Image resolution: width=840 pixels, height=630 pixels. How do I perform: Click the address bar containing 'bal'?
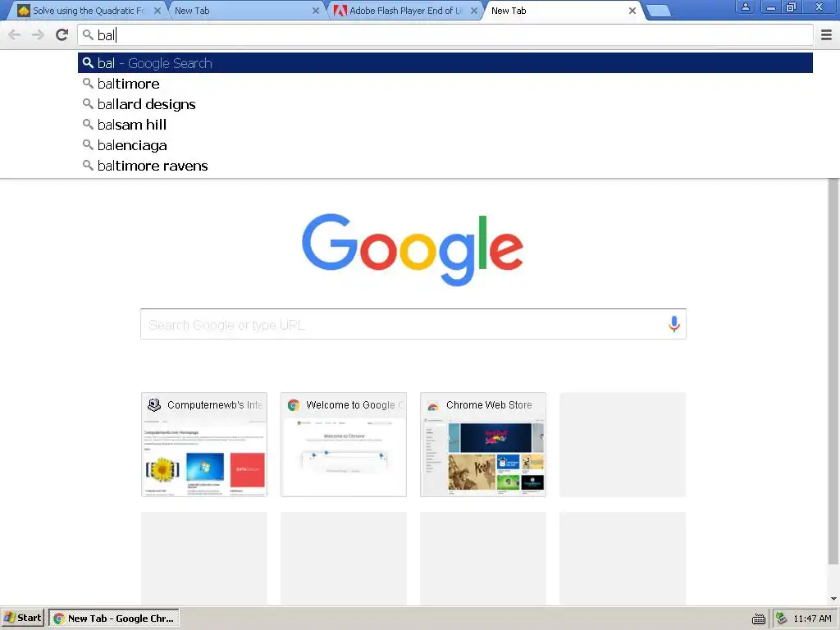(x=445, y=34)
